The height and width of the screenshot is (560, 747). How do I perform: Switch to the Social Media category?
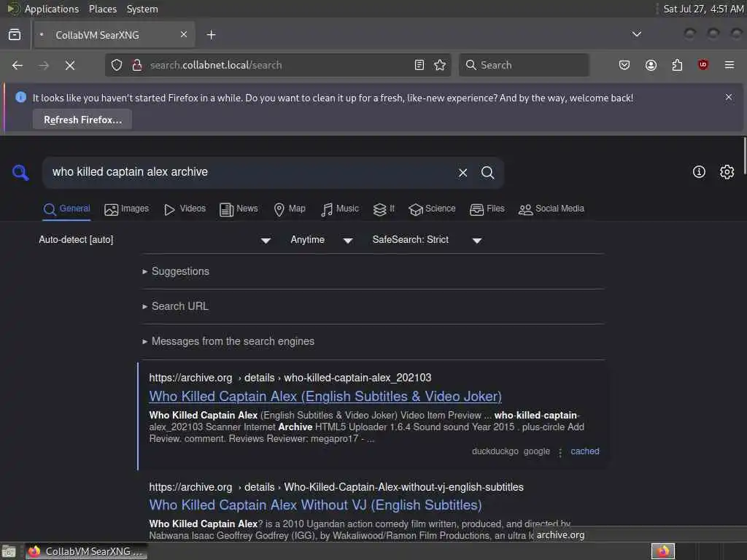(x=551, y=209)
